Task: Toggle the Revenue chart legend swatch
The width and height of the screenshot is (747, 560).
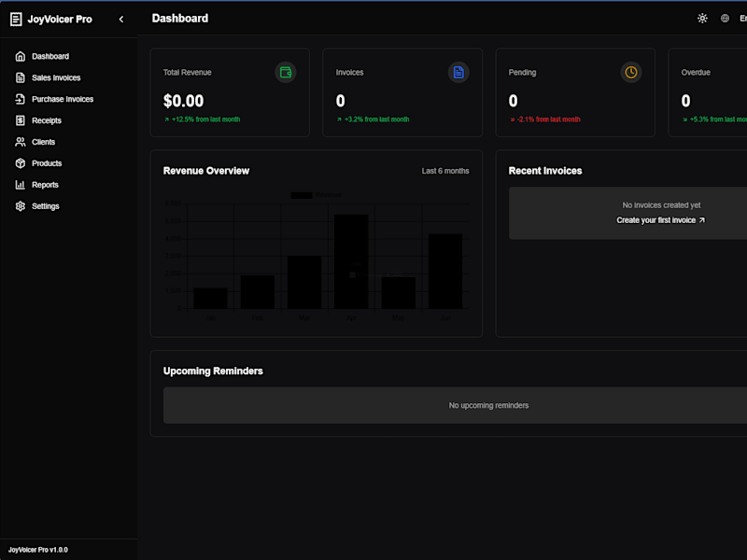Action: (302, 195)
